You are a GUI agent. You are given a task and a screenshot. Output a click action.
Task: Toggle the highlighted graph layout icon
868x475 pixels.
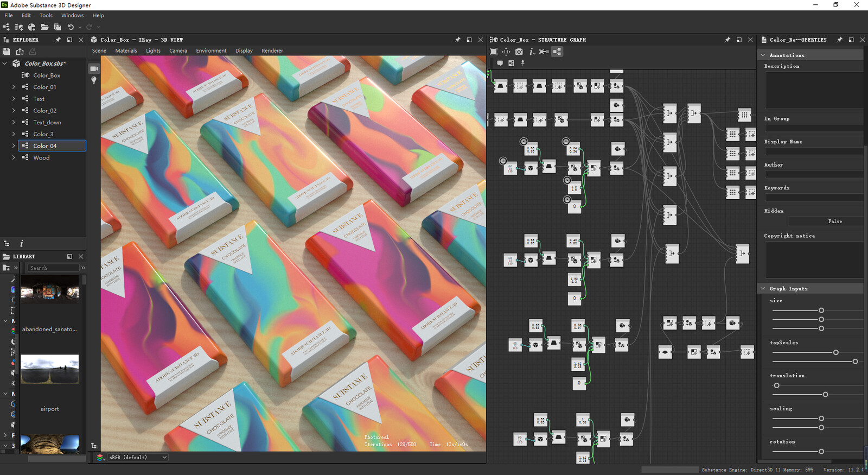coord(557,52)
